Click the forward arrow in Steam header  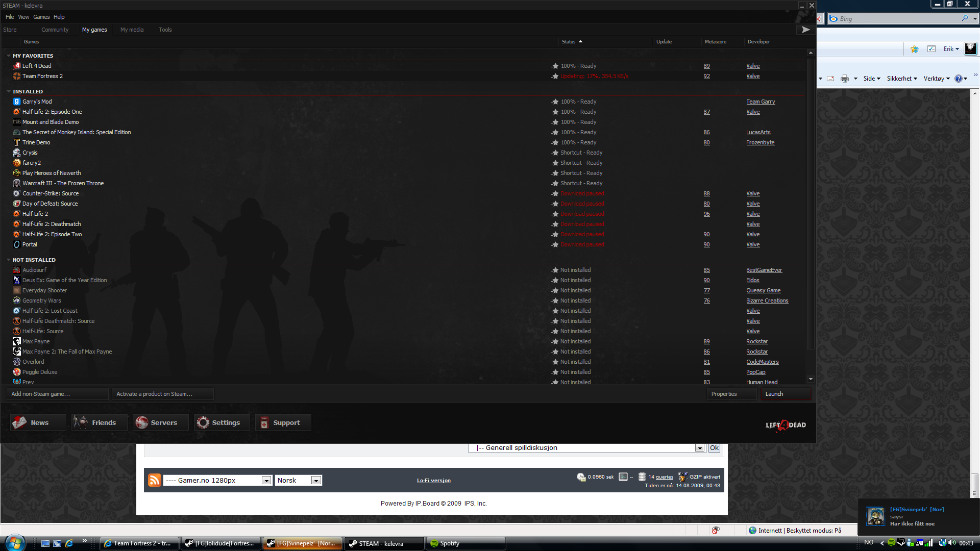805,30
